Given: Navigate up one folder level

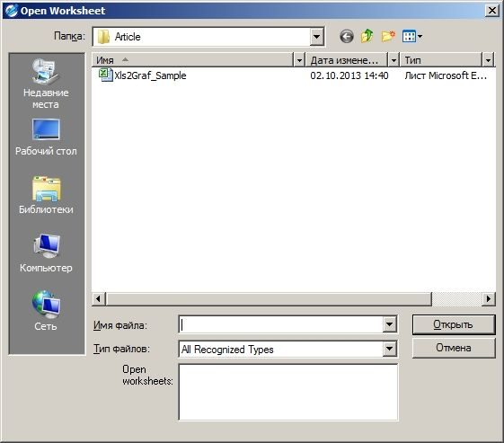Looking at the screenshot, I should tap(367, 36).
